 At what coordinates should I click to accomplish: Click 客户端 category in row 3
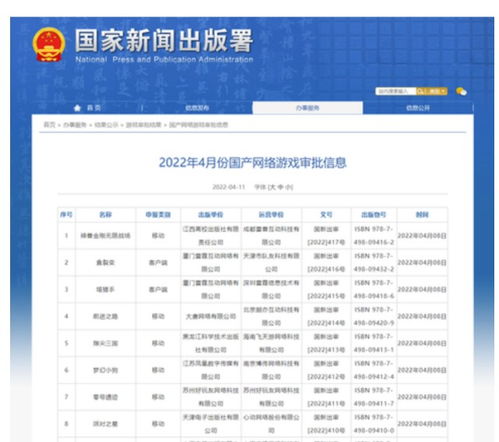158,289
